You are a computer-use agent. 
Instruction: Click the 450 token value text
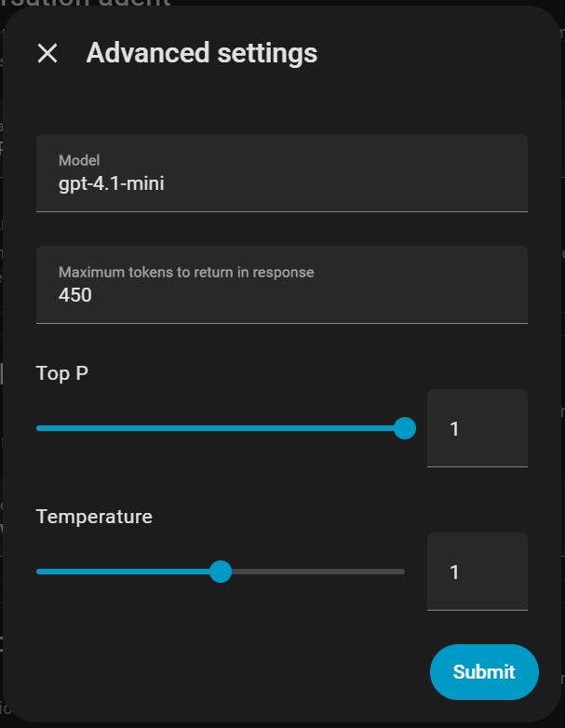pos(75,295)
